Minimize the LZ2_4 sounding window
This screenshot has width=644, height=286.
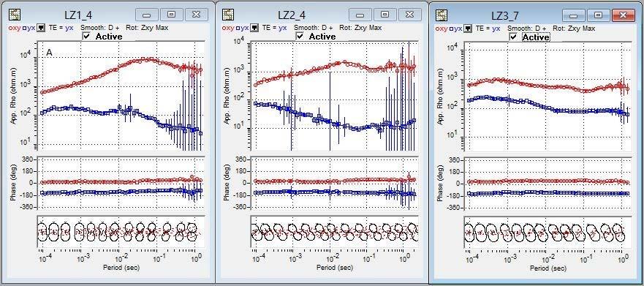pos(360,15)
